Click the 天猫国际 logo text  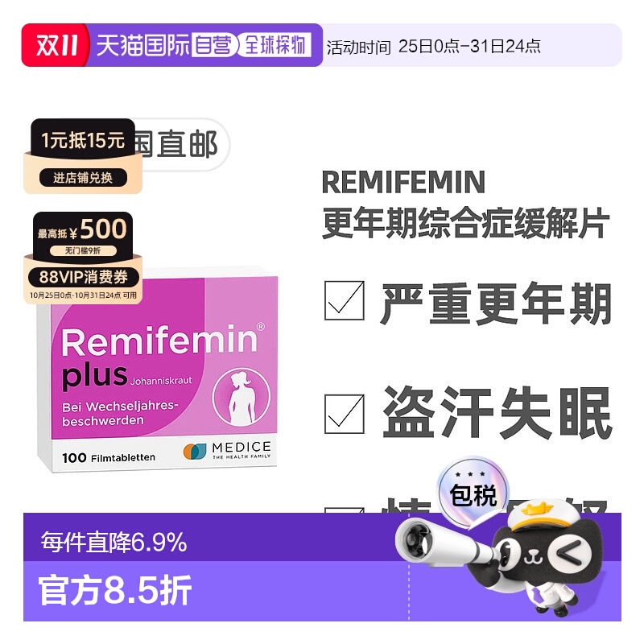(x=144, y=45)
